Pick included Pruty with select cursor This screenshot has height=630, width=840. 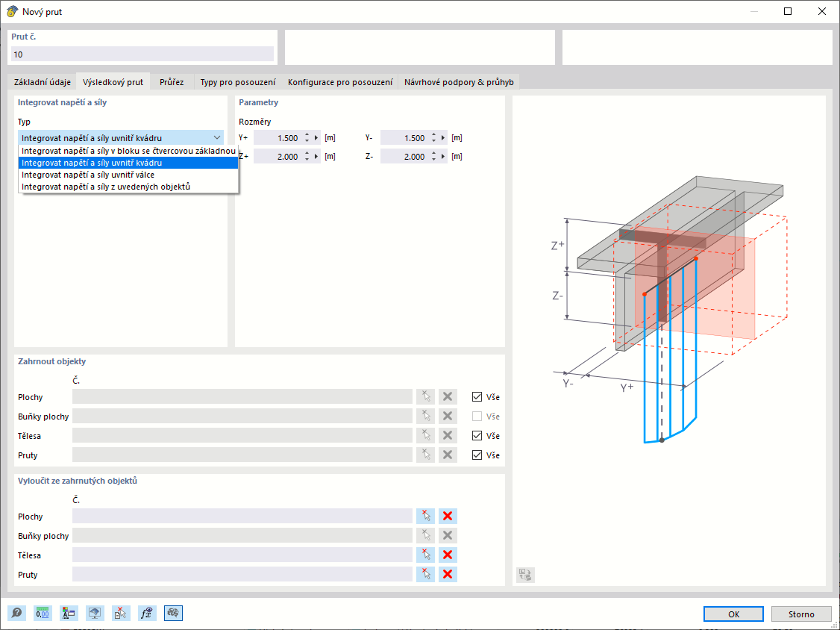click(x=426, y=455)
